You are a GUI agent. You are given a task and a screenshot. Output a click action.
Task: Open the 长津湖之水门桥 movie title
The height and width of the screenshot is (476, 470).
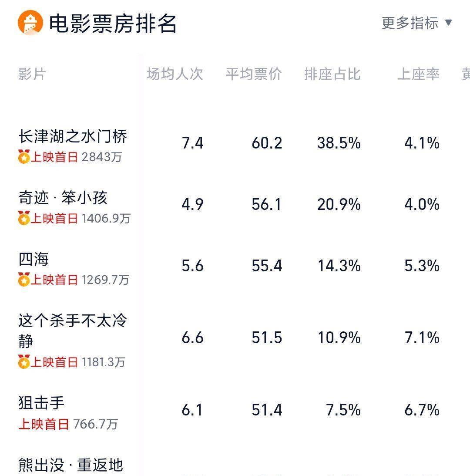point(73,136)
